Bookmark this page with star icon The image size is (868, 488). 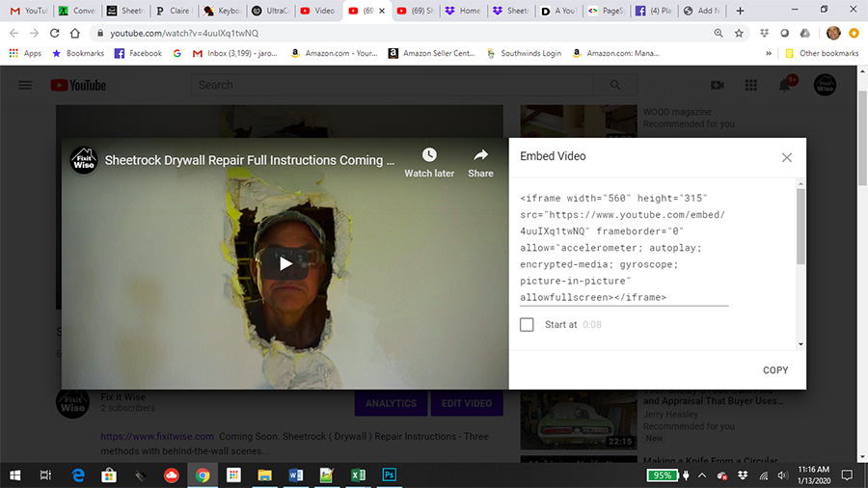(x=739, y=33)
